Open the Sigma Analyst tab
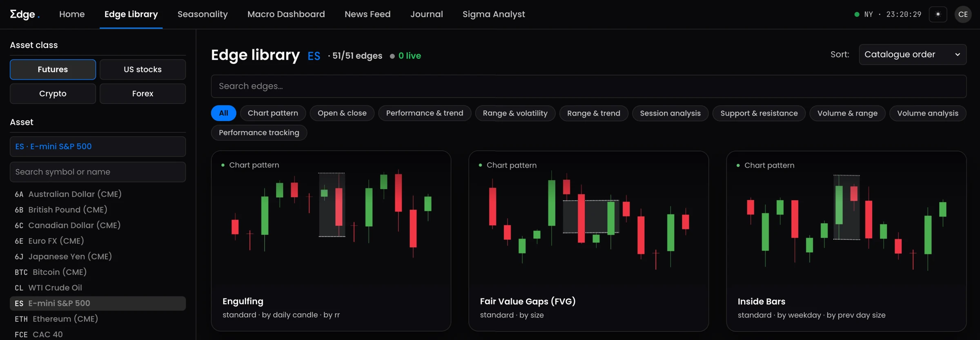The height and width of the screenshot is (340, 980). pos(494,14)
